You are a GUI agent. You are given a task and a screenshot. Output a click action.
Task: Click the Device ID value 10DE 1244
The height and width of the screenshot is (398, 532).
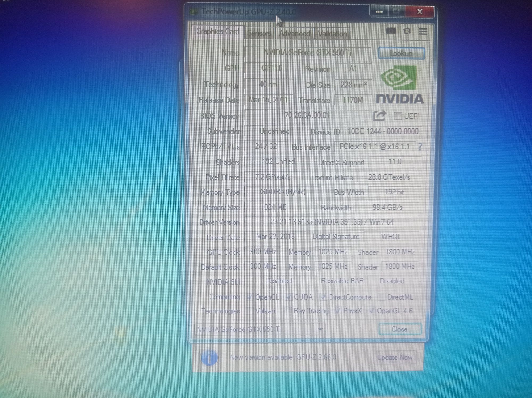coord(383,131)
